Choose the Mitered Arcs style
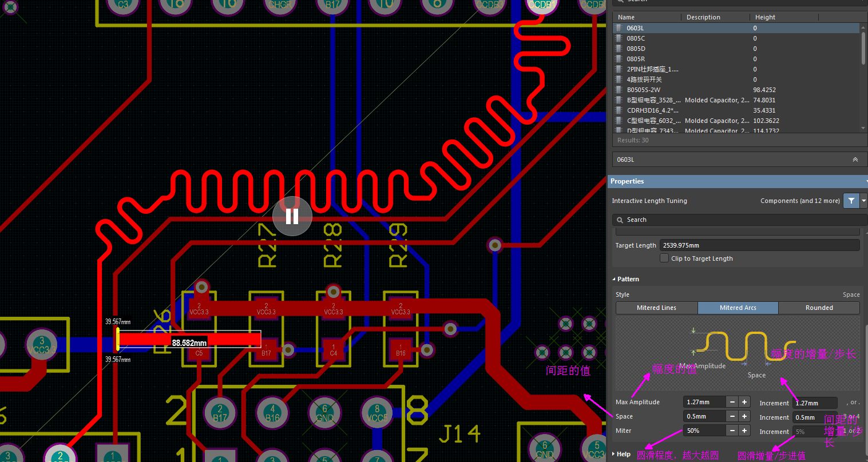868x462 pixels. (738, 308)
